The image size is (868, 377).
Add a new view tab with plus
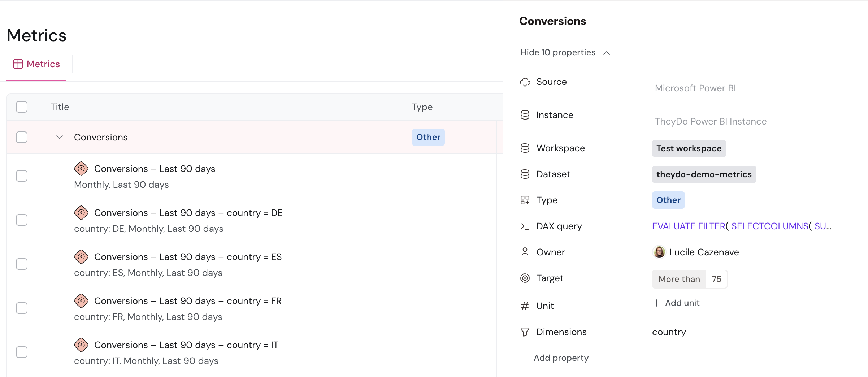[x=90, y=64]
